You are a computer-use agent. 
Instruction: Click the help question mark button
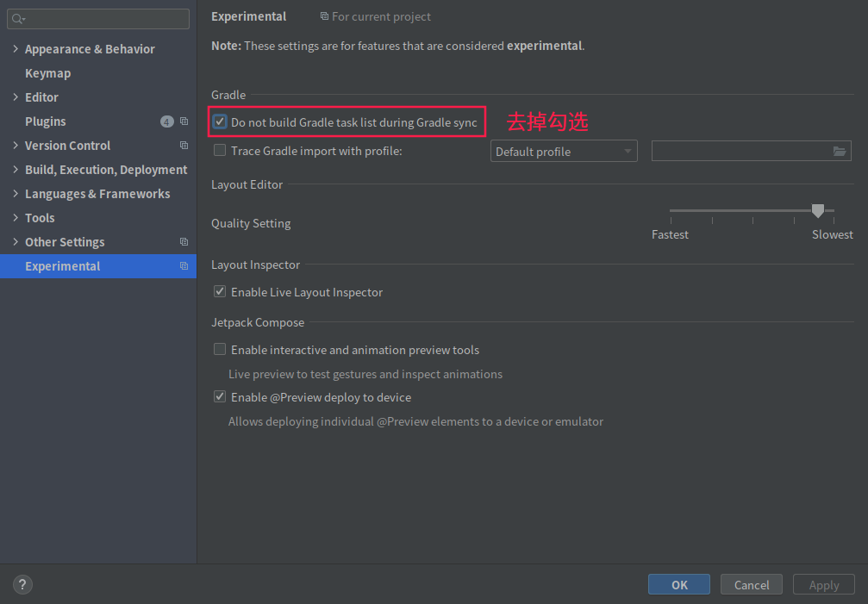(22, 584)
